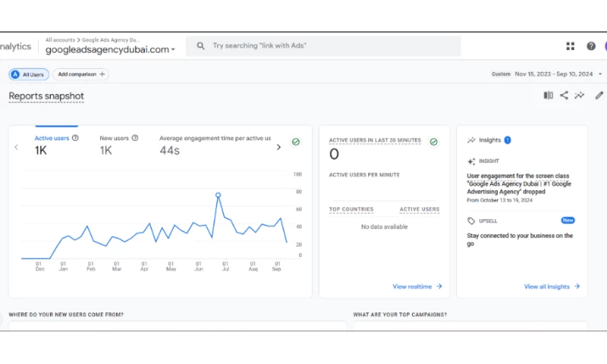This screenshot has width=607, height=364.
Task: Click the All Users comparison chip
Action: 29,74
